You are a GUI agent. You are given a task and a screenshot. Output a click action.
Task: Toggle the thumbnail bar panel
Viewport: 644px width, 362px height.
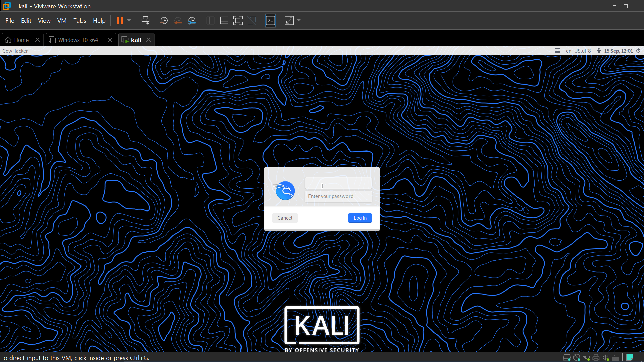tap(224, 21)
